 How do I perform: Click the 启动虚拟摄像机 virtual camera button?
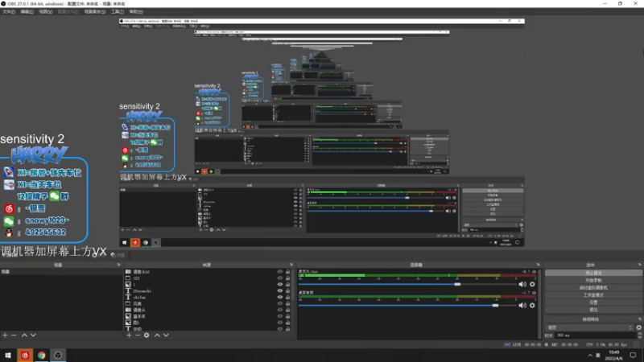coord(593,288)
